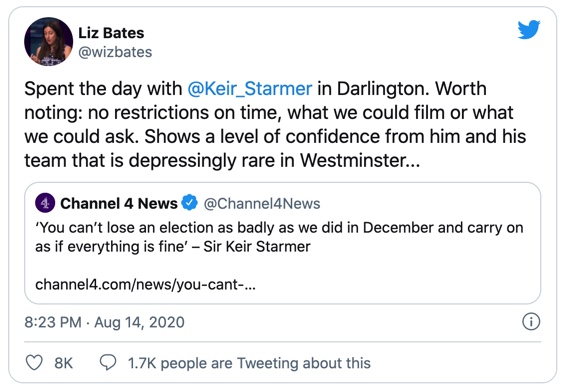Like the tweet with heart icon
The width and height of the screenshot is (566, 391).
point(35,362)
